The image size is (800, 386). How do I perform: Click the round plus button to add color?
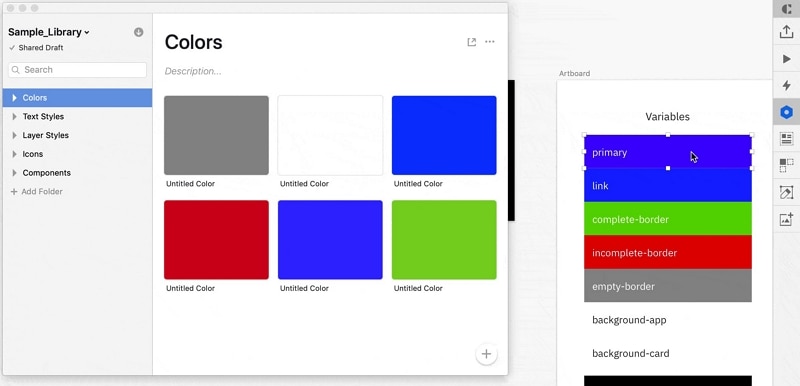[486, 354]
